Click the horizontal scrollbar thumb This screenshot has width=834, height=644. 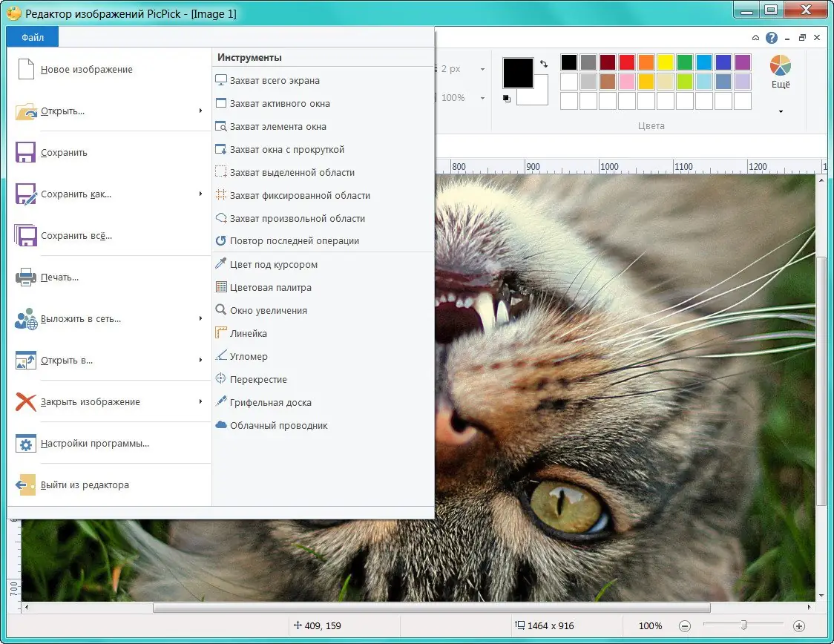[432, 608]
